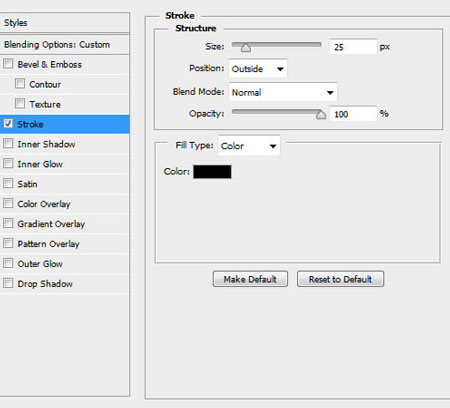The image size is (450, 408).
Task: Open the black stroke Color swatch
Action: (212, 172)
